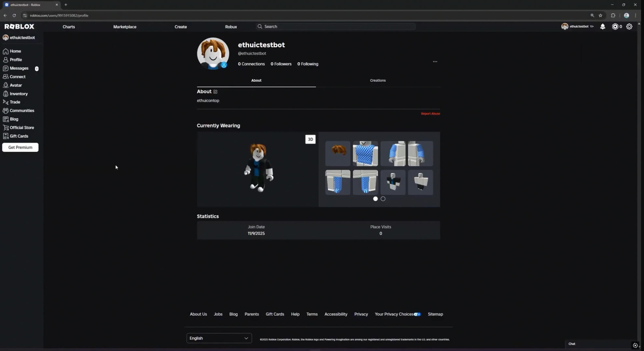Open the Accessibility footer link
Image resolution: width=644 pixels, height=351 pixels.
tap(336, 314)
